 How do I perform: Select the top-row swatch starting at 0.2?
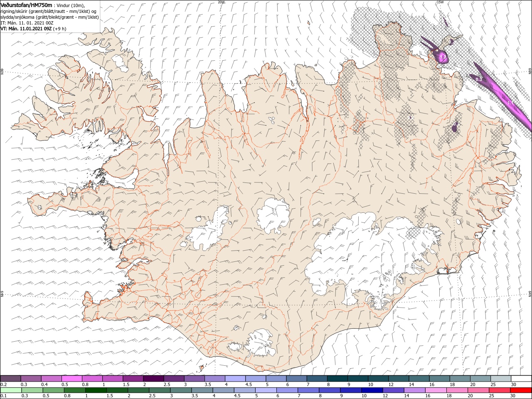pyautogui.click(x=10, y=378)
